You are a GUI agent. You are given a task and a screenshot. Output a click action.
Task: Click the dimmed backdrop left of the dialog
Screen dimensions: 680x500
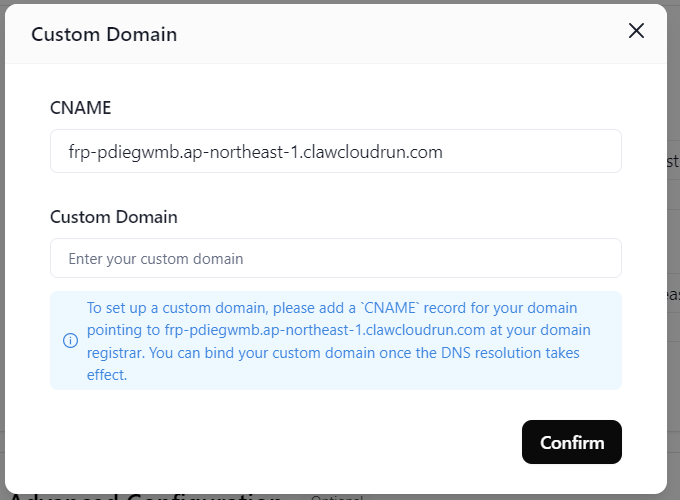[3, 250]
